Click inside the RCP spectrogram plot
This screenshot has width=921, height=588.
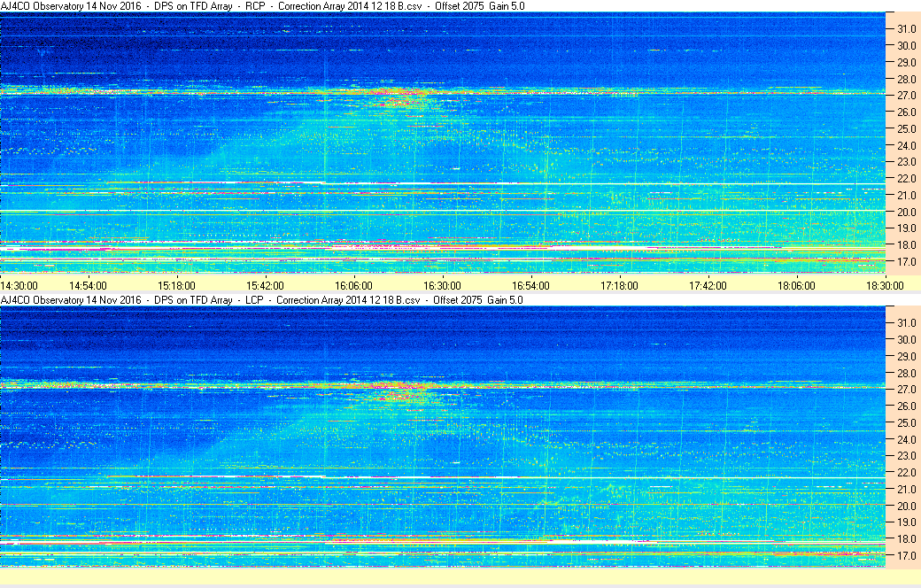pos(442,143)
